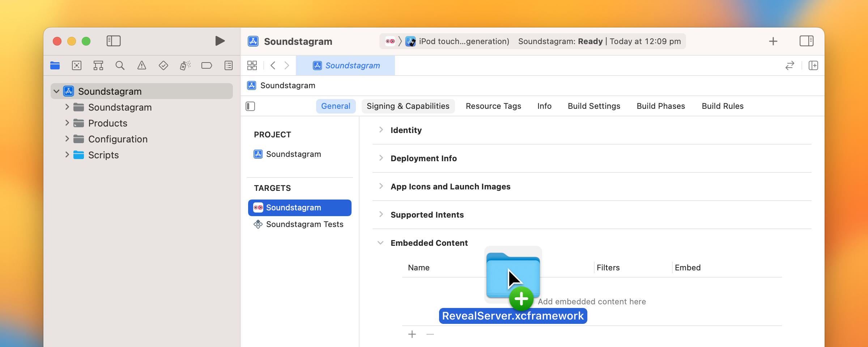
Task: Open the Soundstagram editor tab
Action: (x=345, y=65)
